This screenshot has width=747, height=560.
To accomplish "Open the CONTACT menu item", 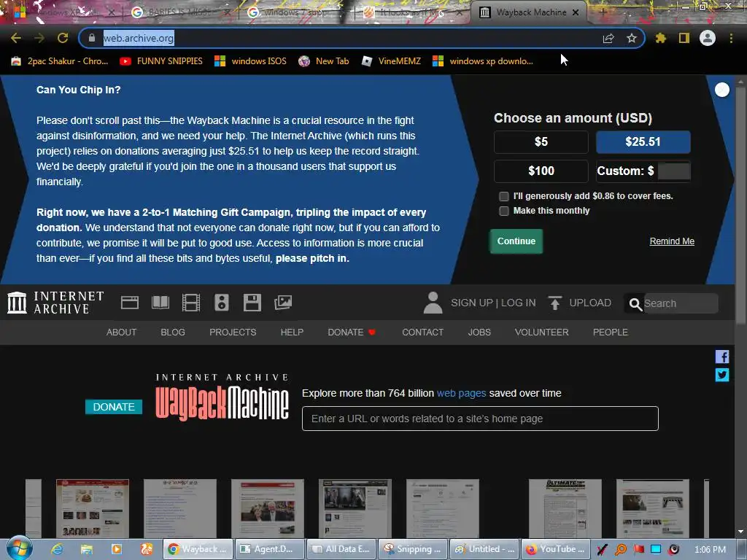I will click(422, 332).
